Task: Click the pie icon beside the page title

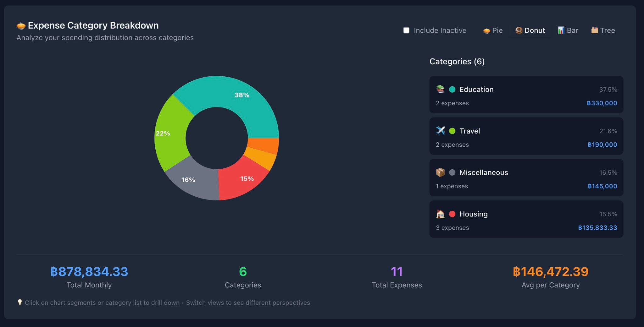Action: (21, 25)
